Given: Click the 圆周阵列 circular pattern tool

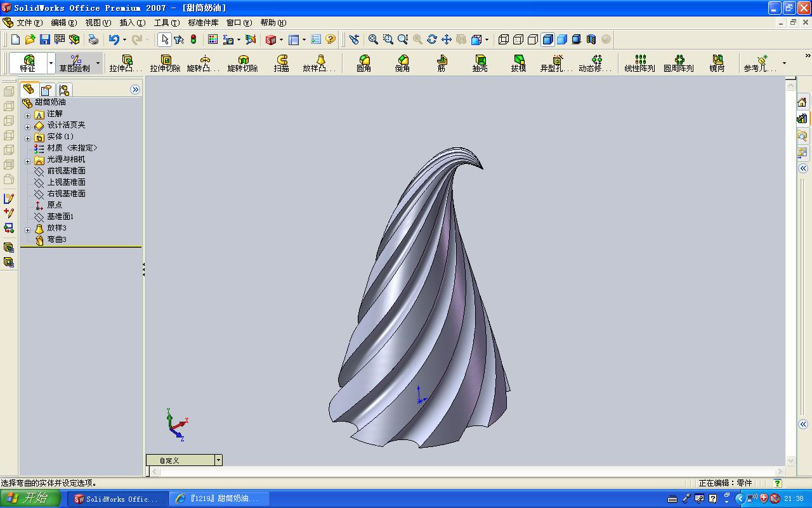Looking at the screenshot, I should click(x=679, y=63).
